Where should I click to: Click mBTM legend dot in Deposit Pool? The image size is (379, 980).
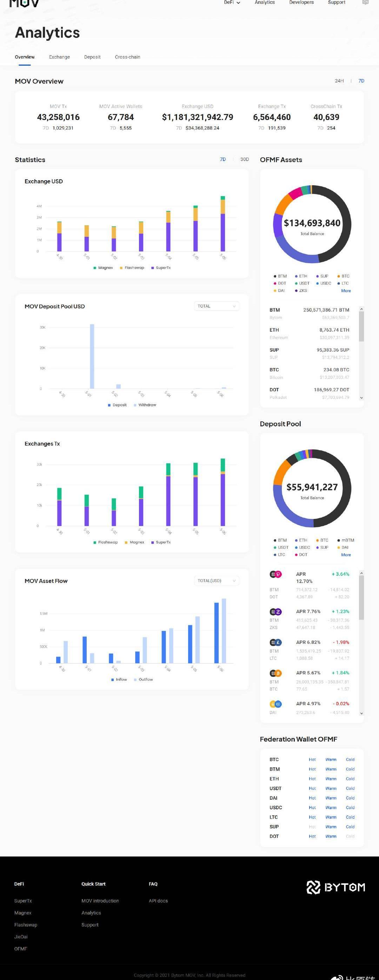(338, 540)
